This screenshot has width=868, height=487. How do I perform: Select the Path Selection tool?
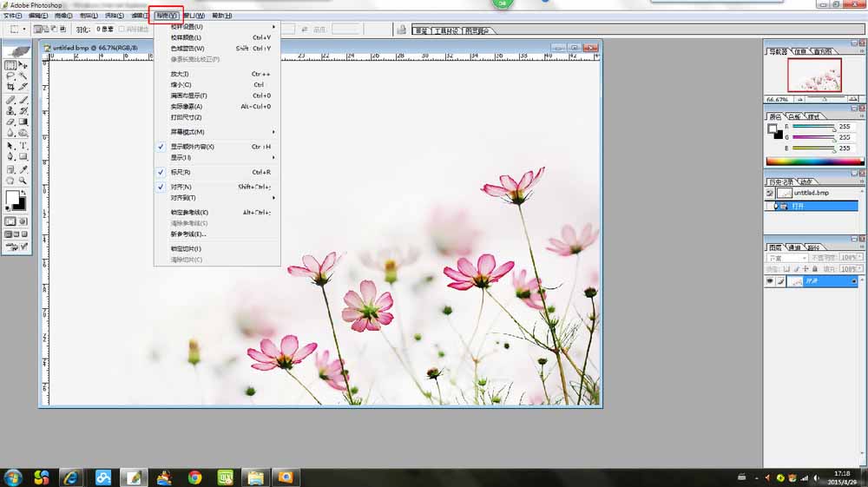10,146
